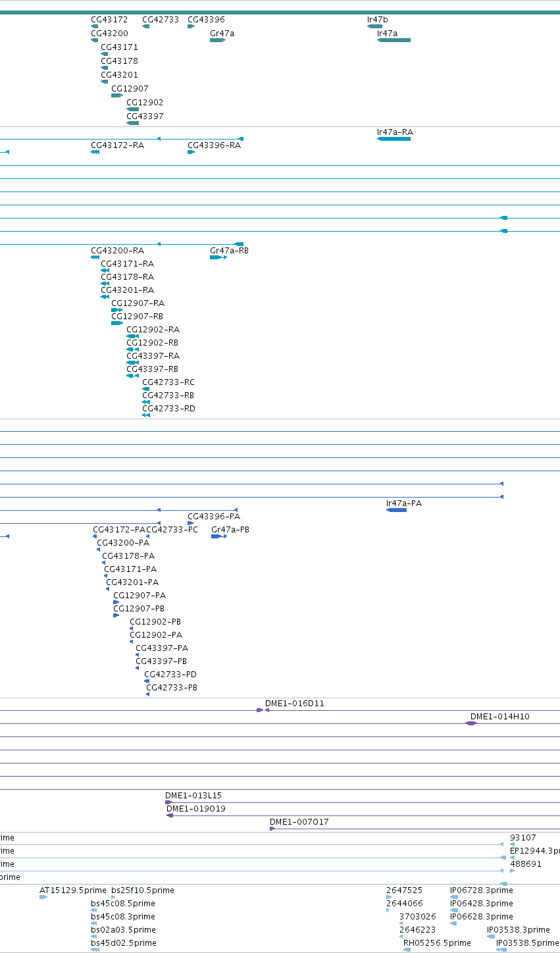Open protein label CG43200-PA

[x=123, y=543]
